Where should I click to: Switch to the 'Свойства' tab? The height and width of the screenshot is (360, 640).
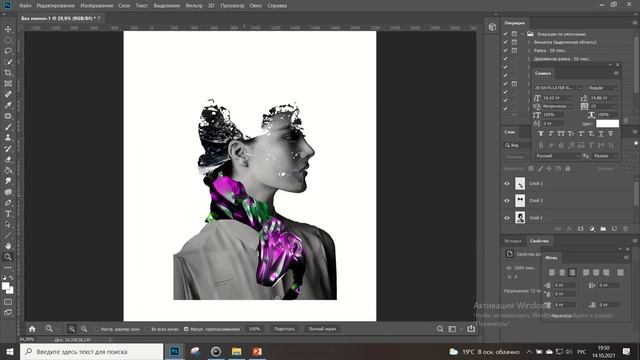coord(539,241)
